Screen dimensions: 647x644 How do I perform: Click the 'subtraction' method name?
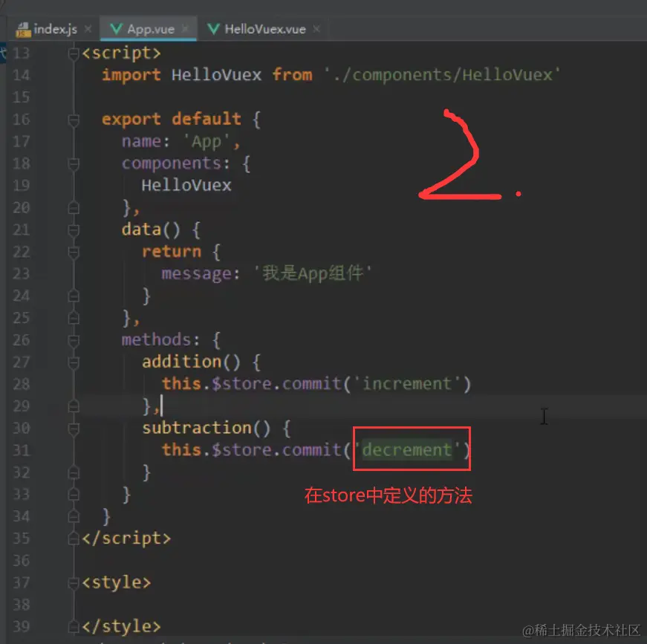coord(196,429)
